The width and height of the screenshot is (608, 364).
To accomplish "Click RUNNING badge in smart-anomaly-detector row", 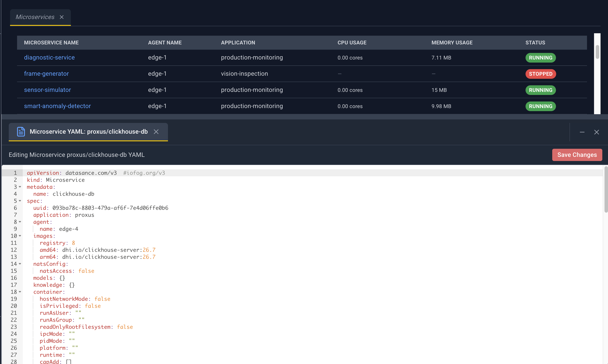I will pos(540,106).
